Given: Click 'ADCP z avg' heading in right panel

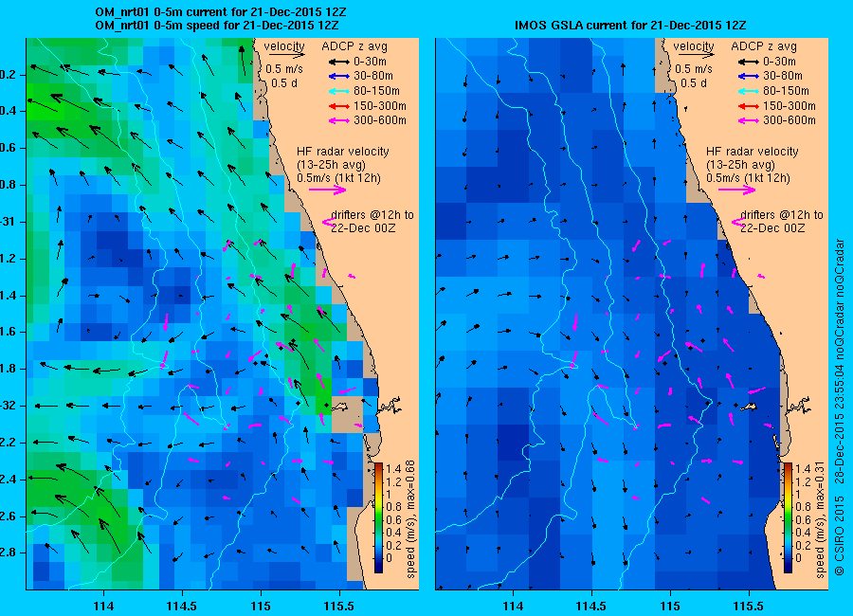Looking at the screenshot, I should (x=764, y=46).
